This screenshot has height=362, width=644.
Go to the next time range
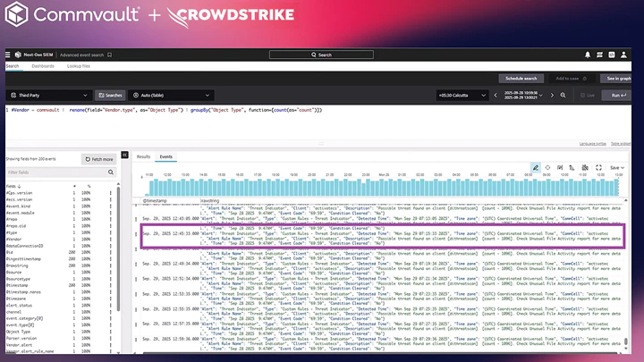coord(552,96)
